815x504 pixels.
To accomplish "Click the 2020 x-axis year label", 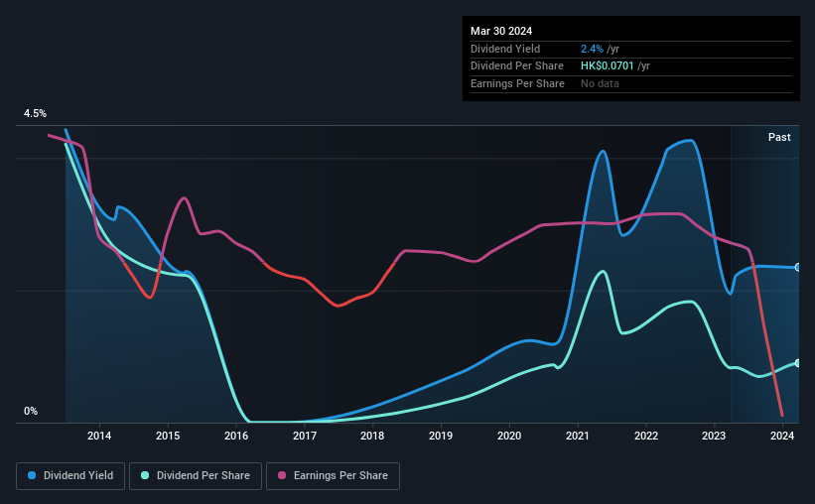I will (509, 436).
